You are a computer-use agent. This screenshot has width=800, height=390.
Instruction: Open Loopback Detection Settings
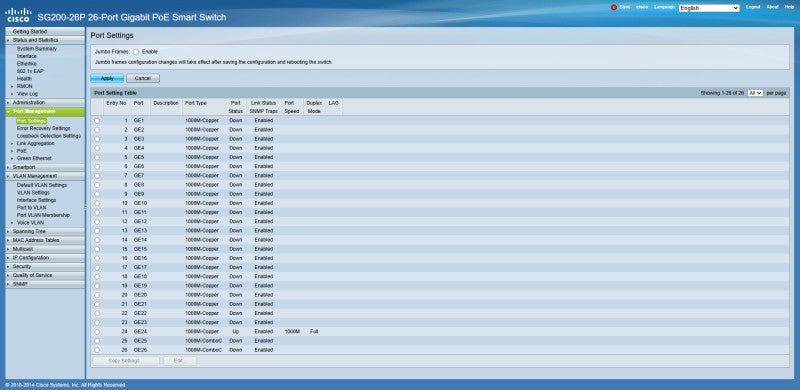point(48,136)
